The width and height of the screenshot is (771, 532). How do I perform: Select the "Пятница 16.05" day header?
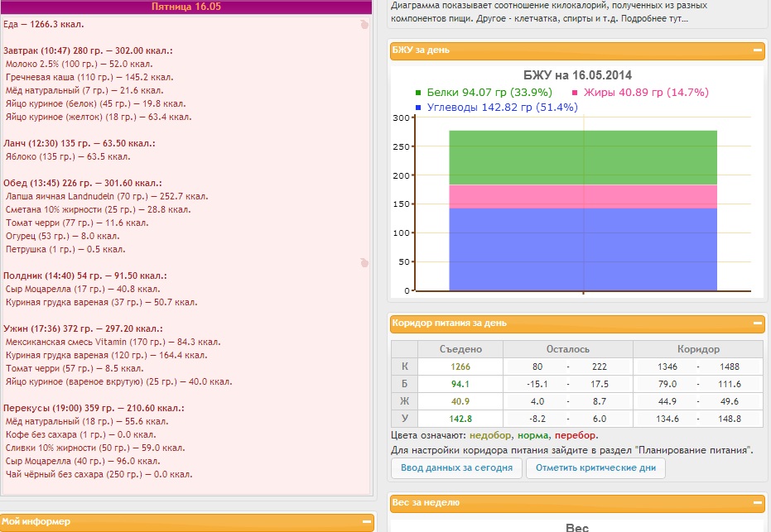186,7
